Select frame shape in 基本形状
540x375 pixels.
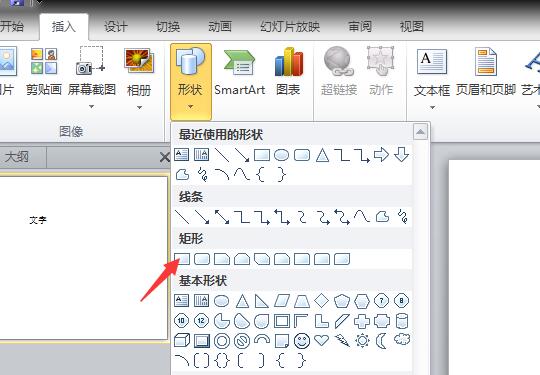[x=282, y=321]
